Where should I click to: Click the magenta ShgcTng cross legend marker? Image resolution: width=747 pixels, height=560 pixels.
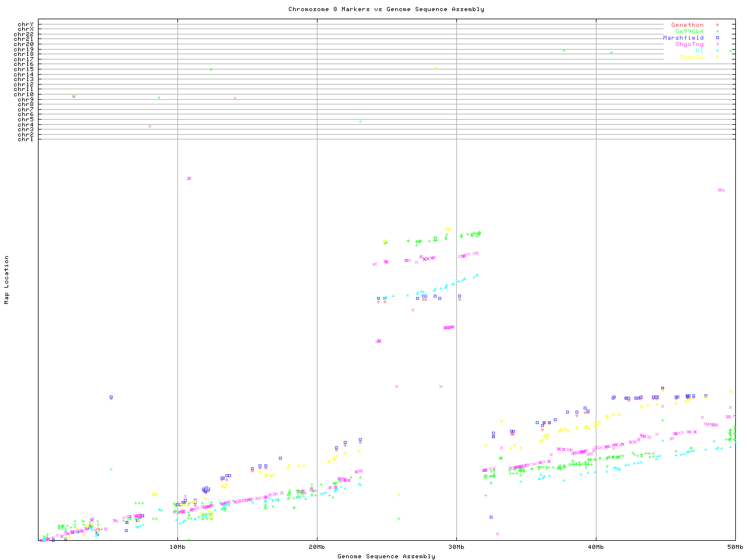click(x=717, y=44)
